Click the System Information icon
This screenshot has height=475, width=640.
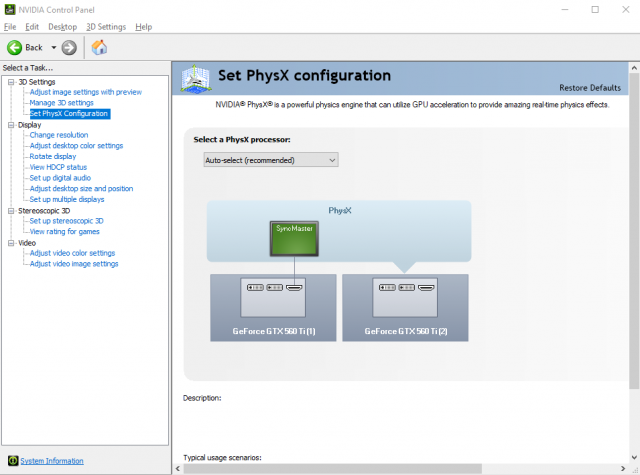[x=10, y=461]
